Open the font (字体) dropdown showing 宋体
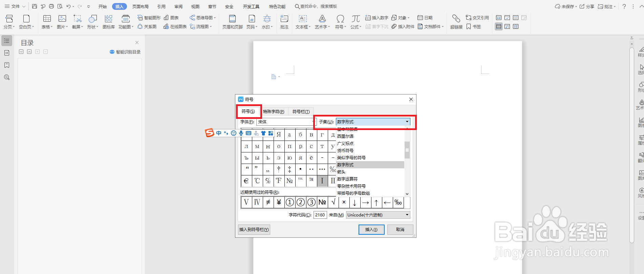The width and height of the screenshot is (644, 274). (x=286, y=122)
